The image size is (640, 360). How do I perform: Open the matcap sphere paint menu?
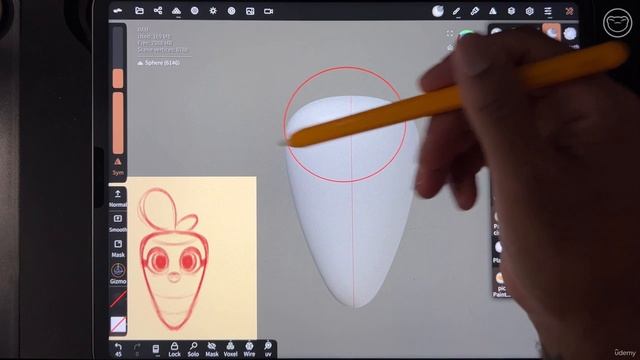(x=438, y=11)
